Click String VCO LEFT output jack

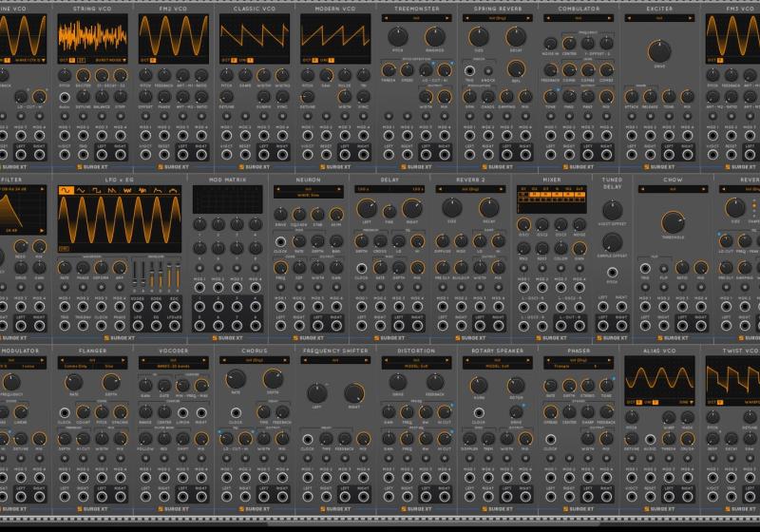point(102,155)
